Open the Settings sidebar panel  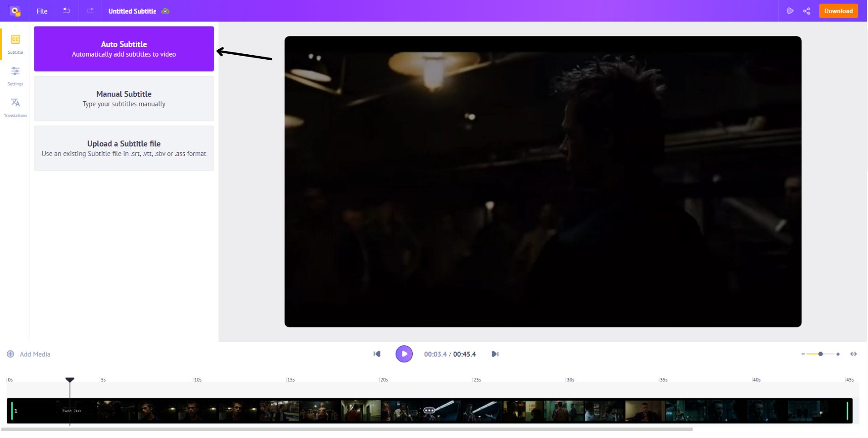tap(15, 75)
